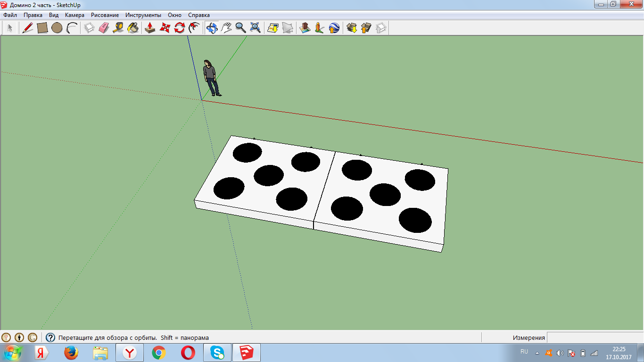Show hidden system tray icons

(537, 353)
